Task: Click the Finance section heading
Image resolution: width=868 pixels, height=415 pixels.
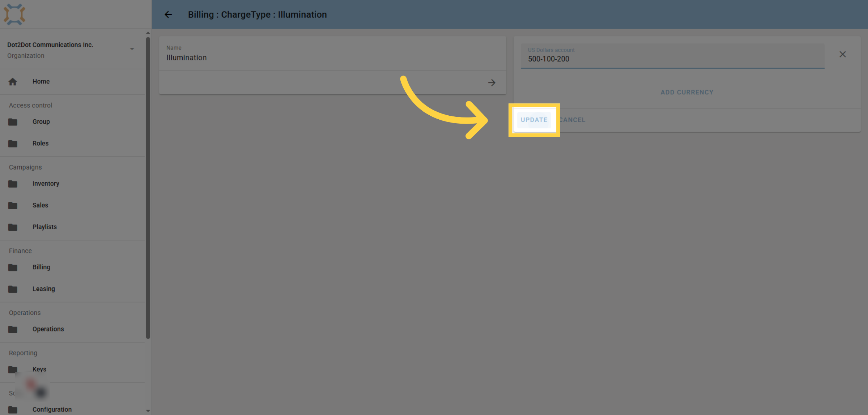Action: [20, 251]
